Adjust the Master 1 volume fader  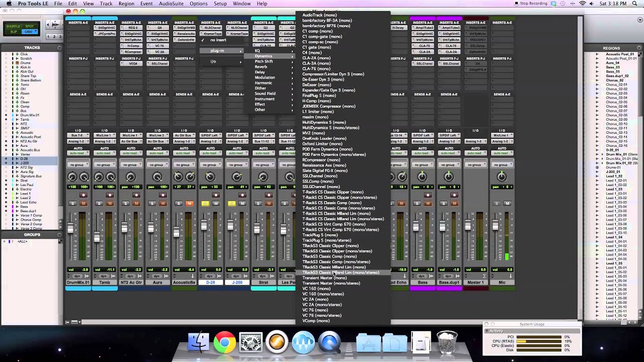tap(469, 226)
